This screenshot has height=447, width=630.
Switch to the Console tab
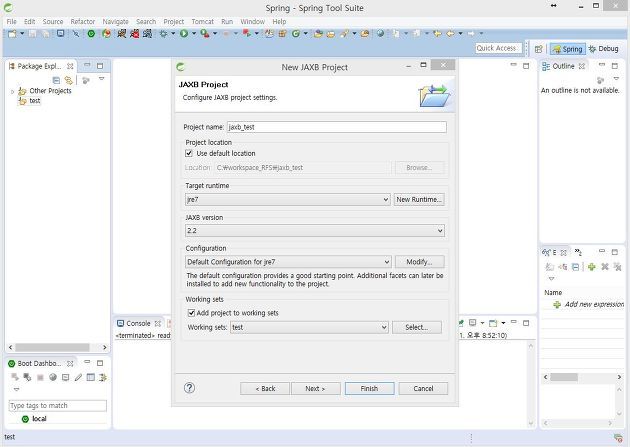pyautogui.click(x=138, y=323)
